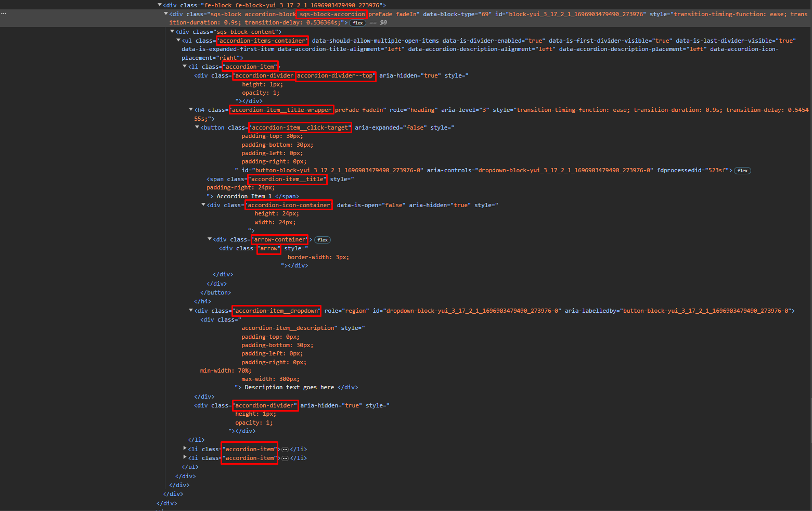Select the accordion-item__description class text
This screenshot has height=511, width=812.
pyautogui.click(x=289, y=328)
